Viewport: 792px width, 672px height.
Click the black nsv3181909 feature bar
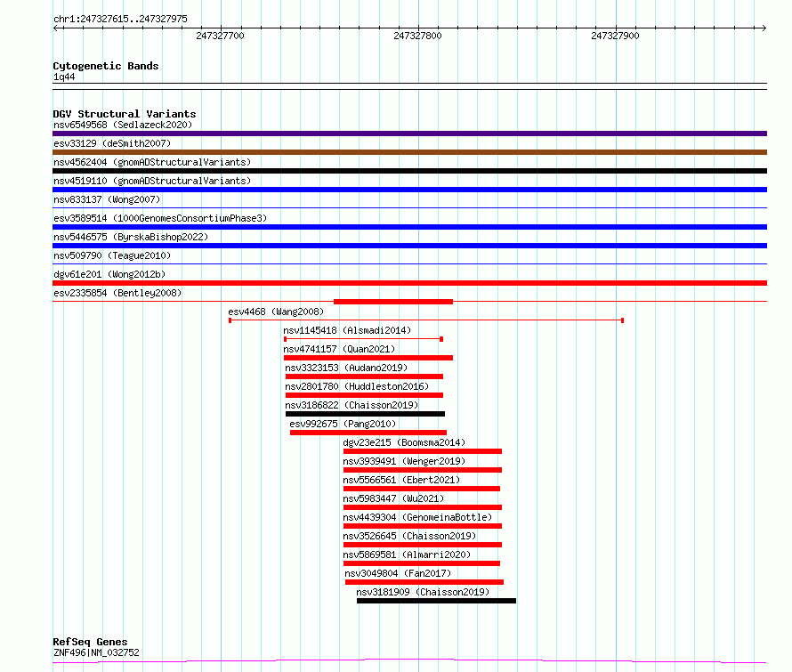[436, 601]
